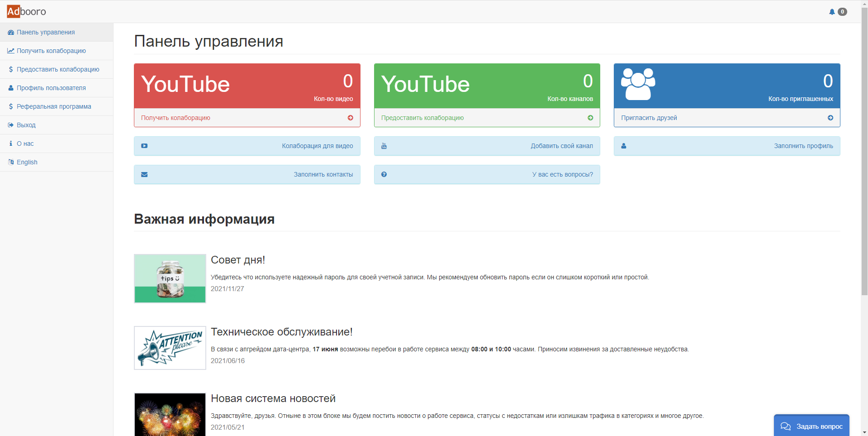
Task: Click the Attention please thumbnail
Action: tap(170, 348)
